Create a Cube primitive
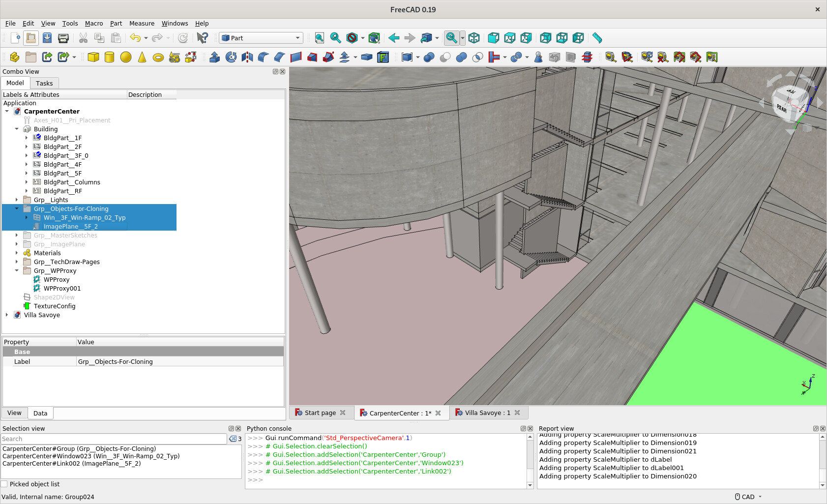The width and height of the screenshot is (827, 504). pyautogui.click(x=93, y=57)
